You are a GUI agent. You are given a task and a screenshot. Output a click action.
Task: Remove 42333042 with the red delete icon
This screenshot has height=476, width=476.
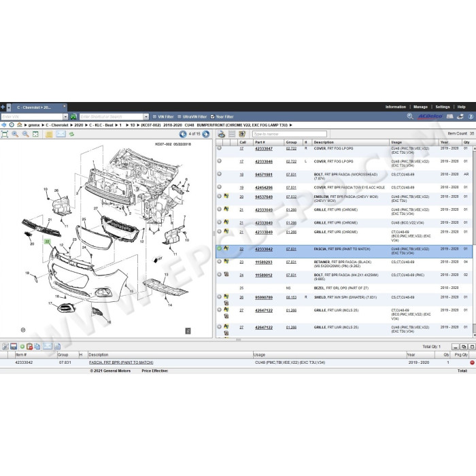tap(472, 362)
